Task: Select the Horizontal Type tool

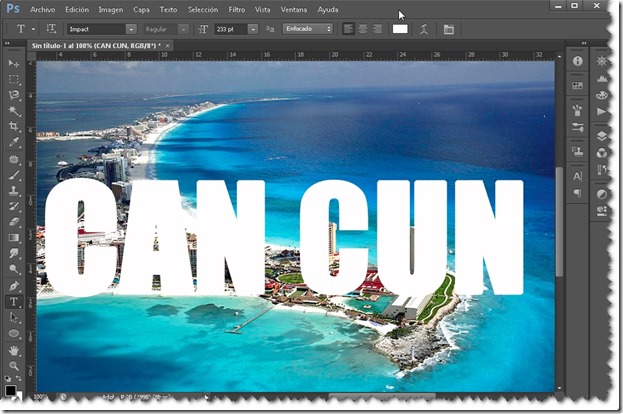Action: tap(14, 302)
